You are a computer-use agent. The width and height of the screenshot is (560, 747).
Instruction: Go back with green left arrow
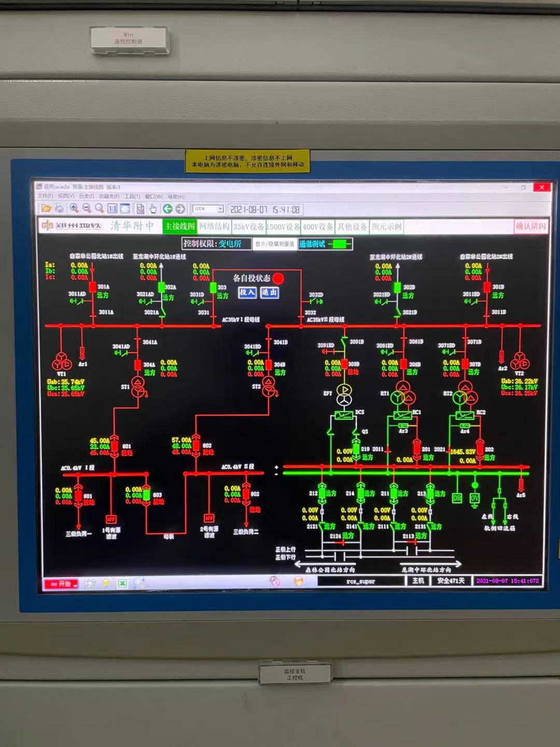[167, 209]
